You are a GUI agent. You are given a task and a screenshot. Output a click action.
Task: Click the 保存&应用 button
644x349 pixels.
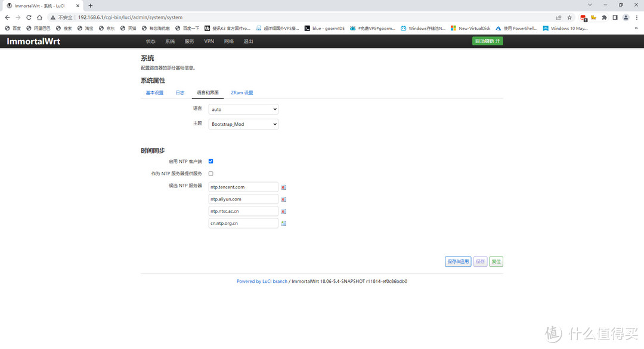(x=457, y=261)
